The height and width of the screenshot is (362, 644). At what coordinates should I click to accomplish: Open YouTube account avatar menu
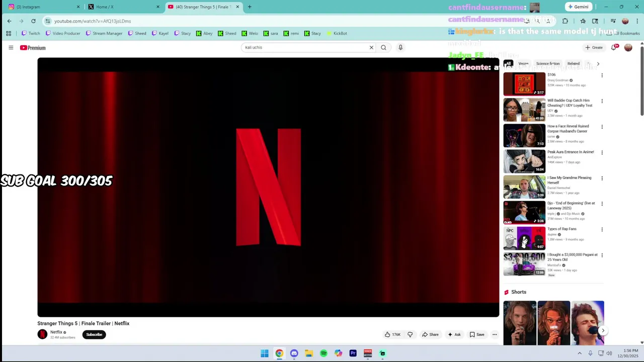point(628,47)
